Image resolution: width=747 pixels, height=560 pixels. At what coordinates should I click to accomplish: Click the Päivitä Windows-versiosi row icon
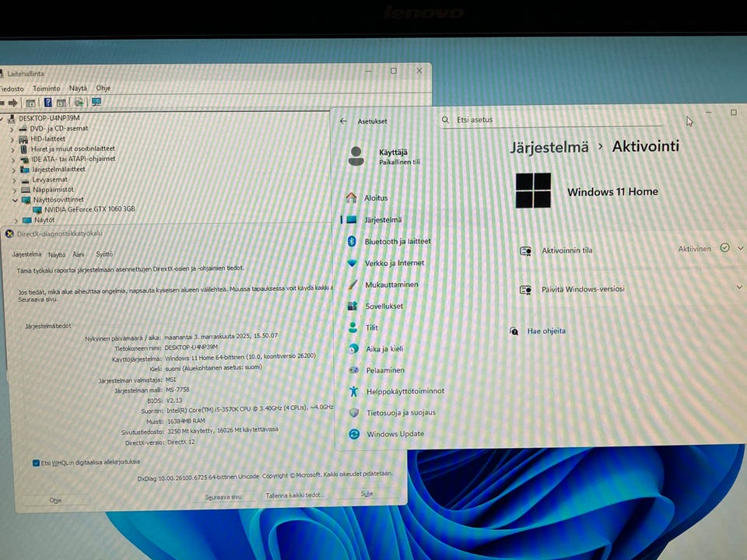(525, 290)
